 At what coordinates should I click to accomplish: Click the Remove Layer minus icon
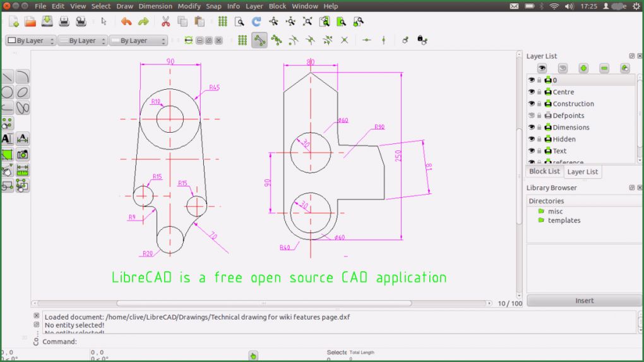[x=604, y=68]
